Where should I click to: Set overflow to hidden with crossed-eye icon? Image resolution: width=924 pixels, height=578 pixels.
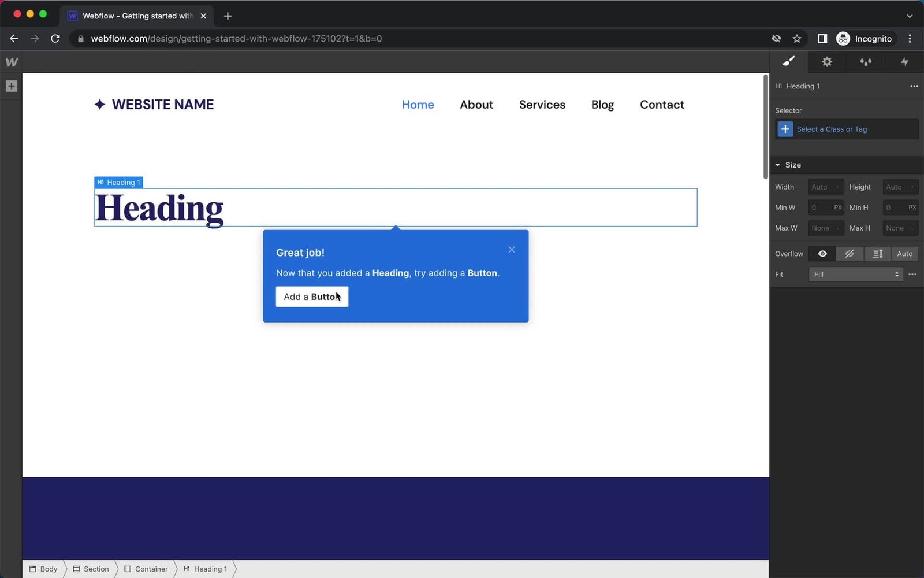point(850,254)
